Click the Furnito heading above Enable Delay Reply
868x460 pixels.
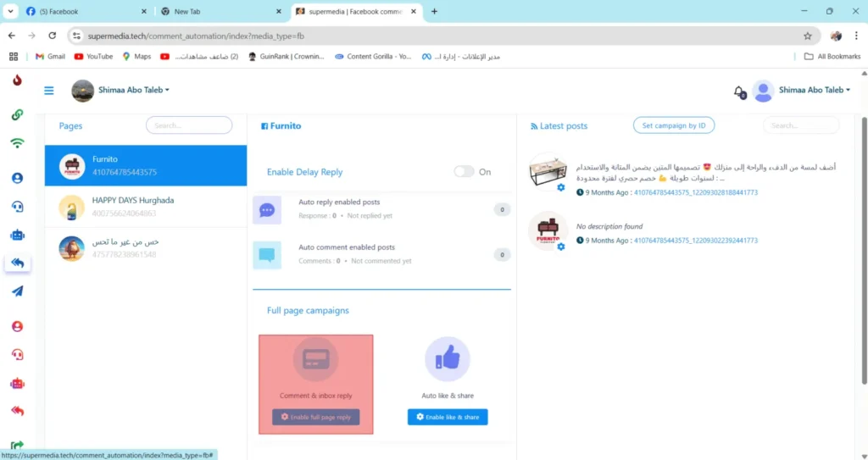tap(281, 126)
